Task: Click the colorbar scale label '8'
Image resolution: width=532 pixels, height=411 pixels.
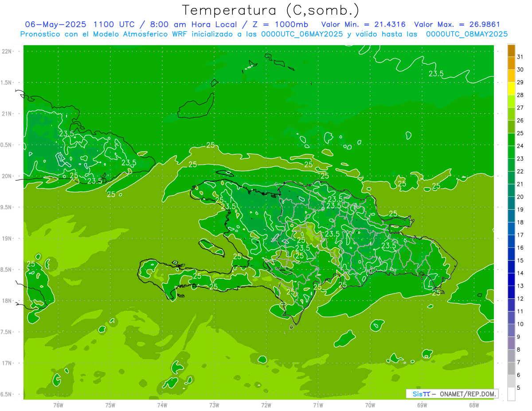Action: pyautogui.click(x=519, y=350)
